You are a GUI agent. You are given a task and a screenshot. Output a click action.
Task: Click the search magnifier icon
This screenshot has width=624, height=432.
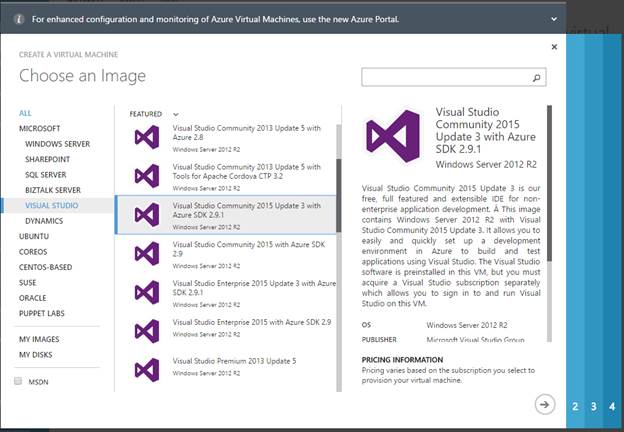point(536,78)
